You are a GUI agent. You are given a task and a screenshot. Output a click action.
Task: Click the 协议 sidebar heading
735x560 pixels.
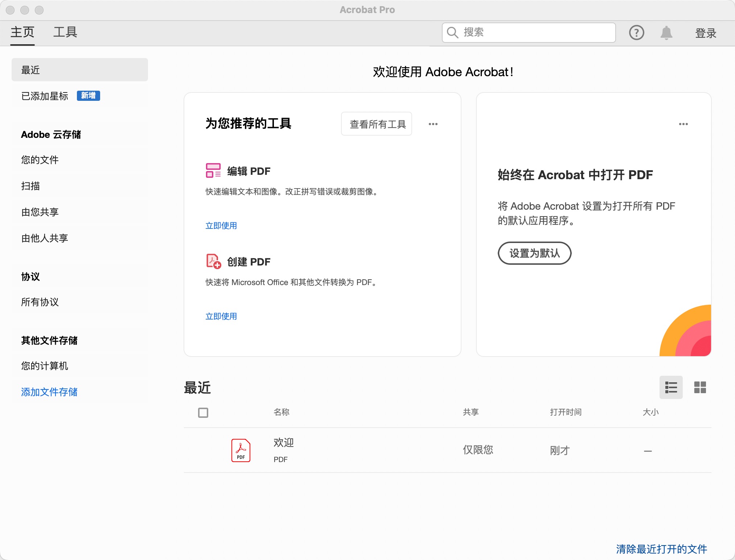click(x=30, y=277)
